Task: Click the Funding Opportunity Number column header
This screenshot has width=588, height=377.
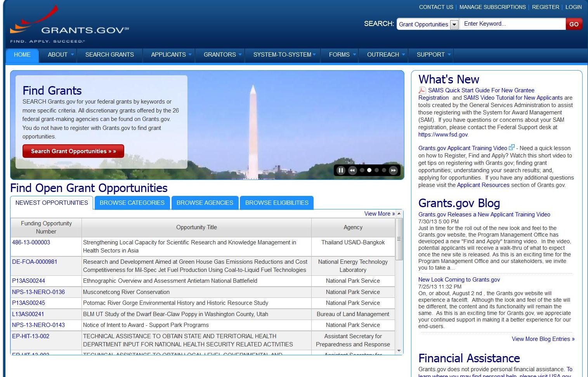Action: [x=46, y=228]
